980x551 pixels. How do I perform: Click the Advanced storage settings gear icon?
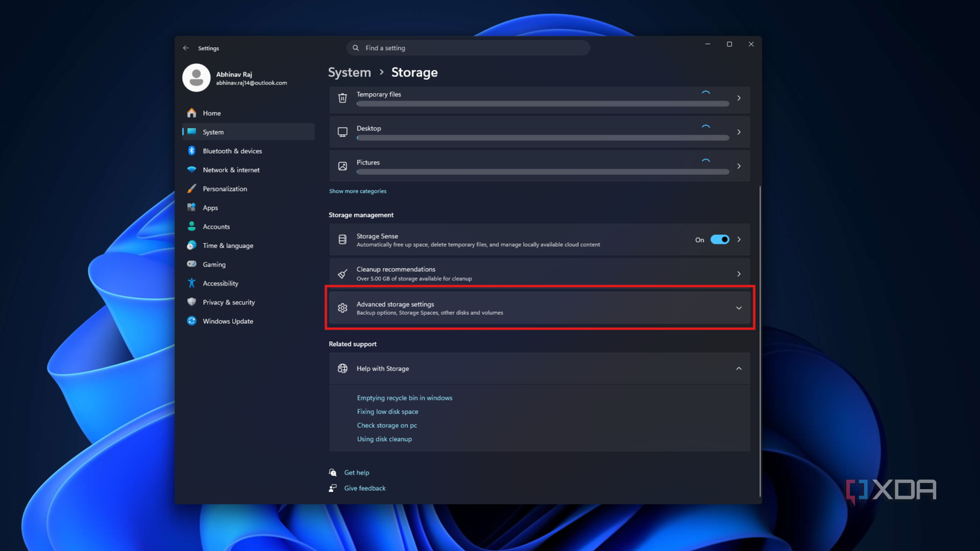(343, 308)
